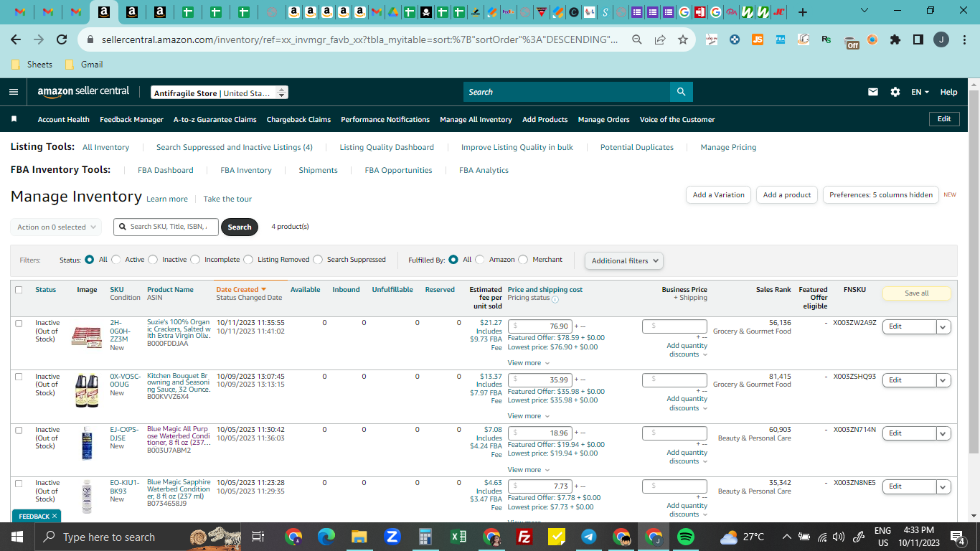The height and width of the screenshot is (551, 980).
Task: Click the bookmark flag icon beside Account Health
Action: [14, 119]
